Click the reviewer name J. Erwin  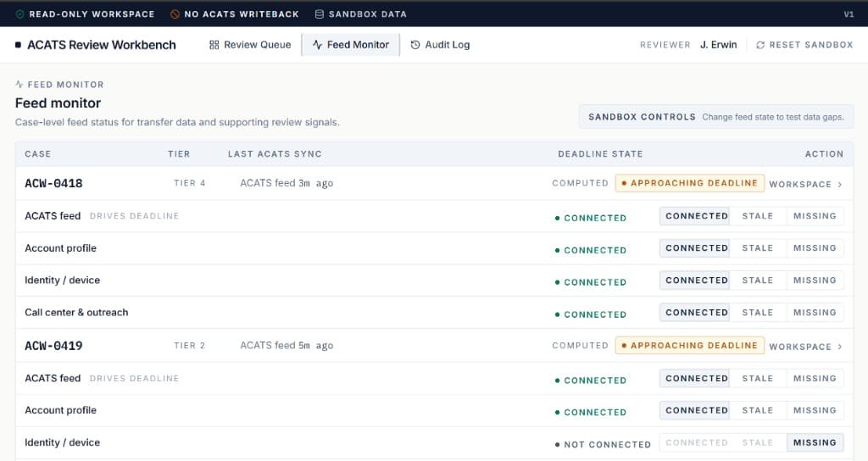[718, 45]
